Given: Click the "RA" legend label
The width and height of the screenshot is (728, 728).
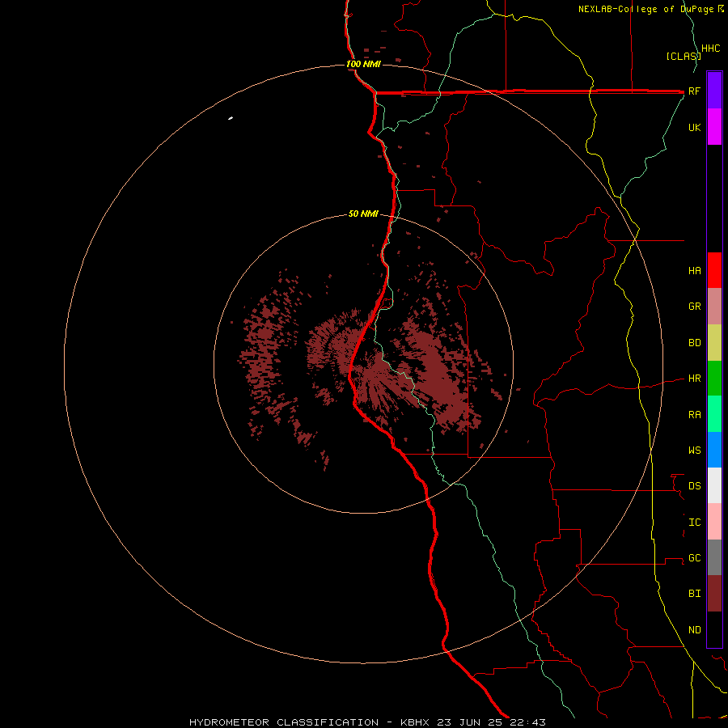Looking at the screenshot, I should tap(694, 415).
